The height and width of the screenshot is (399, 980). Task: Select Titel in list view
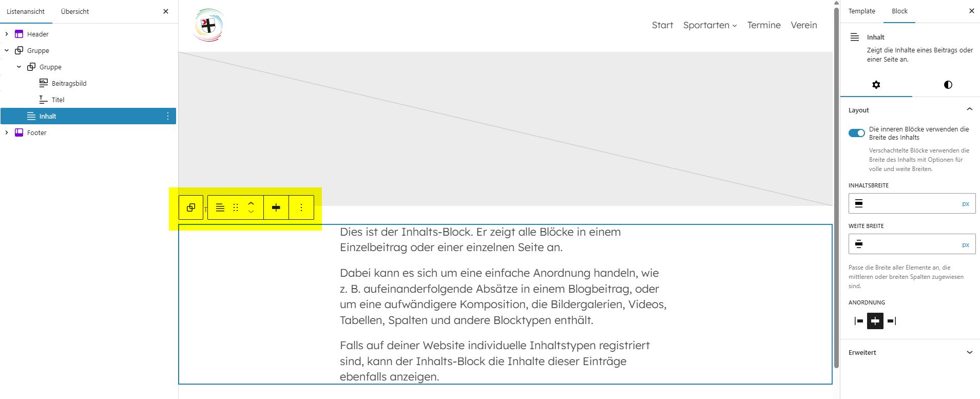tap(58, 100)
